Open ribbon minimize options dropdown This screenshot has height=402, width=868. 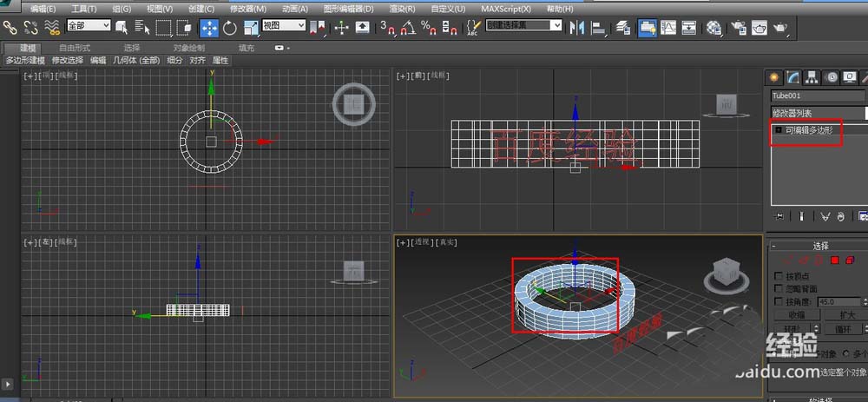(x=282, y=48)
